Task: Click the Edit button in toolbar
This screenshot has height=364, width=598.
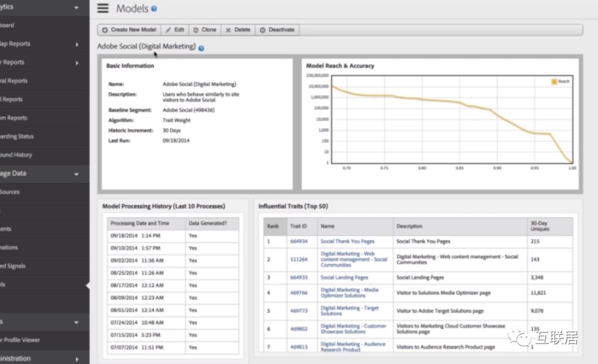Action: [175, 30]
